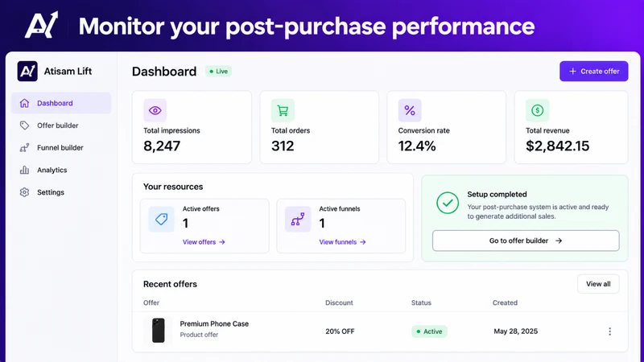The width and height of the screenshot is (644, 362).
Task: Click the tag icon in Active offers tile
Action: tap(162, 219)
